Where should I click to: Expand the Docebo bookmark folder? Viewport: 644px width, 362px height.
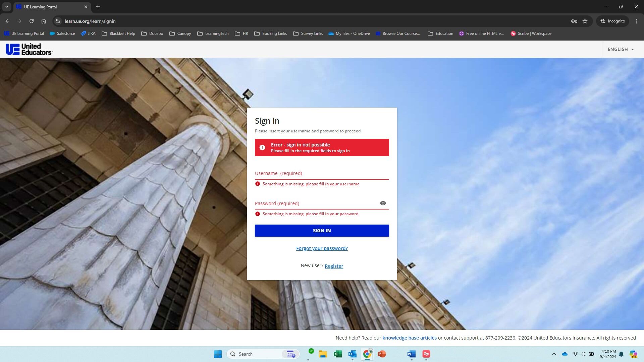(152, 34)
